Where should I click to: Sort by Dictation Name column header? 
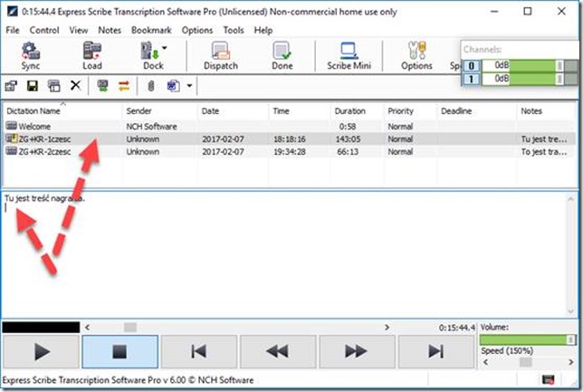coord(62,110)
